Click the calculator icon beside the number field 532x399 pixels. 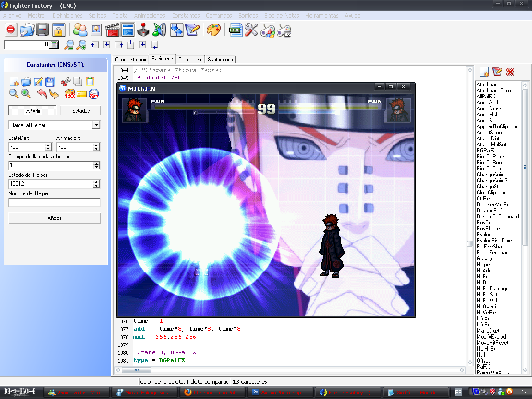pos(54,44)
